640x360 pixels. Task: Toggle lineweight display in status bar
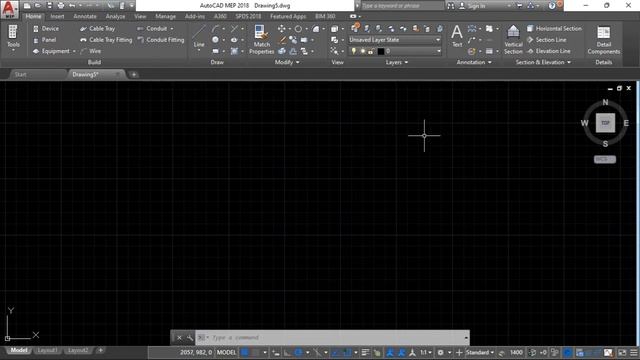tap(365, 352)
